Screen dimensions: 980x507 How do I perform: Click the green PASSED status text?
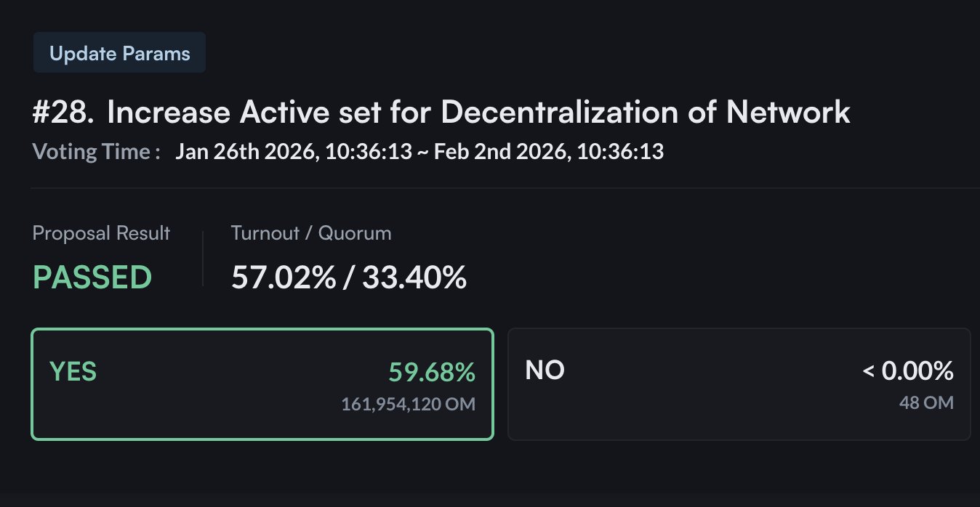92,277
